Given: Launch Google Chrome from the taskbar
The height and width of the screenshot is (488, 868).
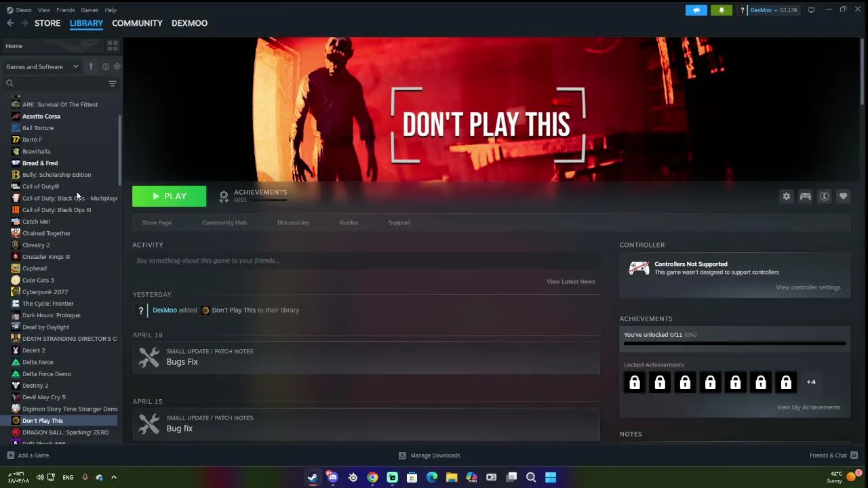Looking at the screenshot, I should [x=372, y=478].
